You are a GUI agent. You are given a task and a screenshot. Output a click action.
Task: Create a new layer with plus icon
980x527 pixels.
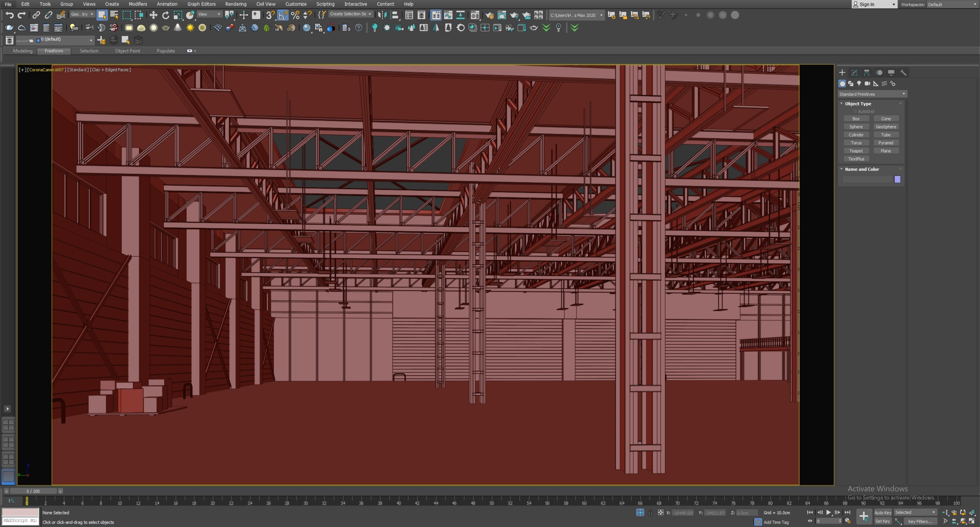[101, 40]
